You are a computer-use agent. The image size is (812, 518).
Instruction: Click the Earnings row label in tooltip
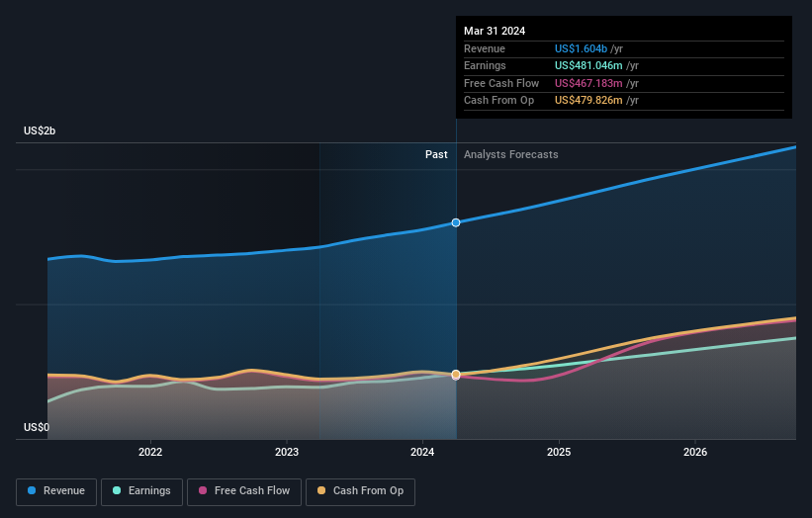click(x=485, y=65)
